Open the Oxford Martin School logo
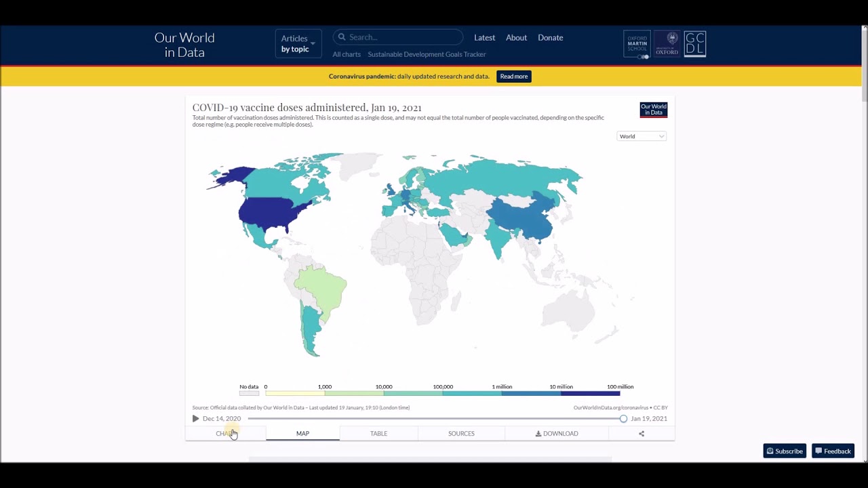Image resolution: width=868 pixels, height=488 pixels. point(637,44)
